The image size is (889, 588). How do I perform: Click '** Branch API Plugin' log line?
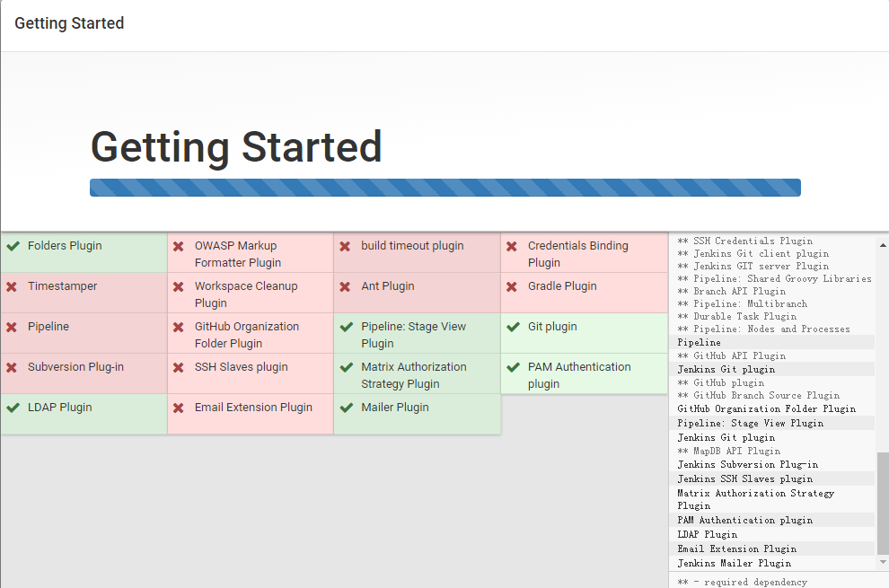731,291
